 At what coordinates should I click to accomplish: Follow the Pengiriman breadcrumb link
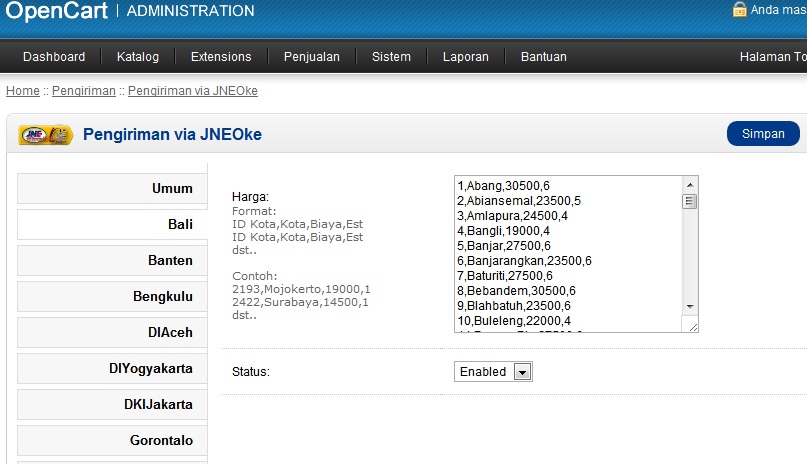[84, 91]
